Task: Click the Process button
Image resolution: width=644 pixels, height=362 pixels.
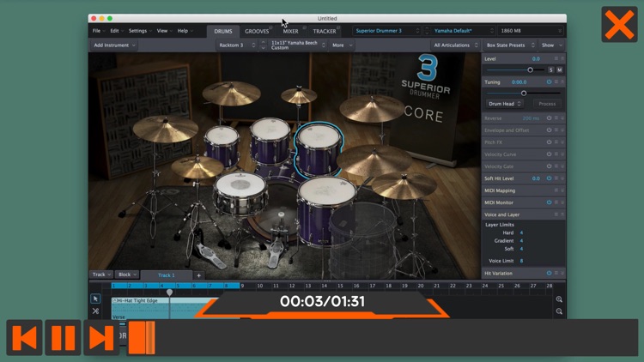Action: tap(547, 104)
